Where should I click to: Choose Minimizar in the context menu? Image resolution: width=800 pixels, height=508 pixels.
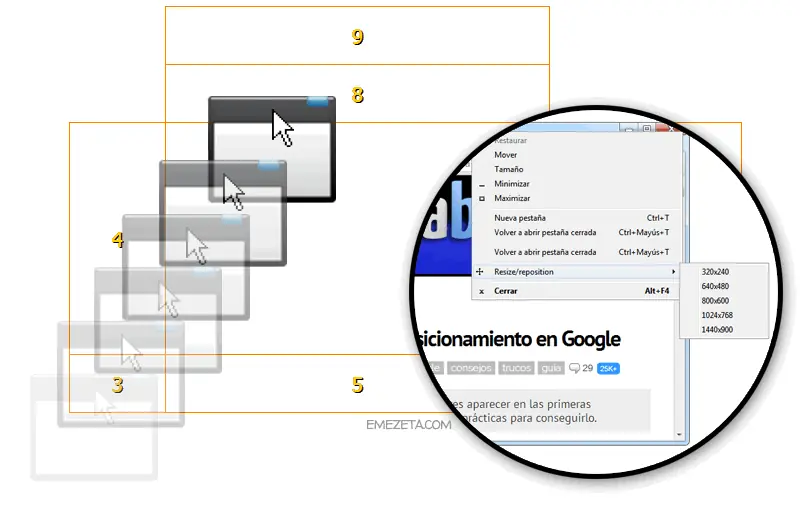point(577,184)
